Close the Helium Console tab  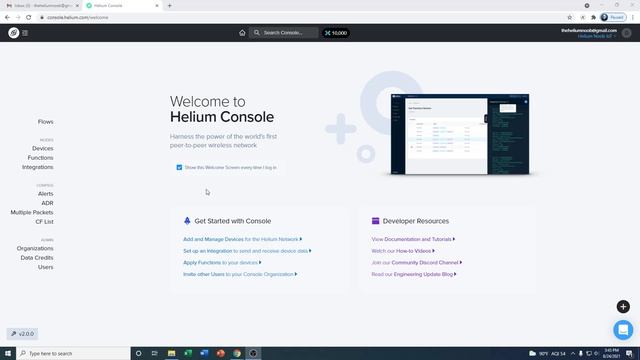coord(157,6)
